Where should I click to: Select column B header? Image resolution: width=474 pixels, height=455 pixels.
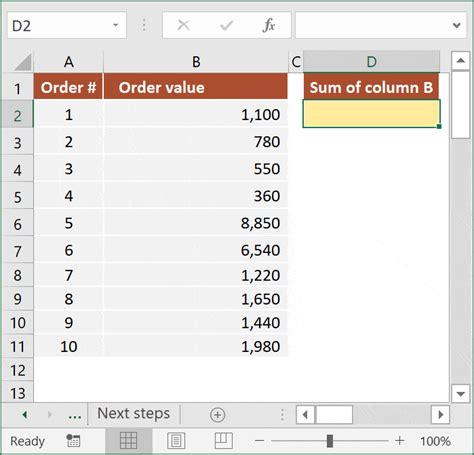coord(196,62)
